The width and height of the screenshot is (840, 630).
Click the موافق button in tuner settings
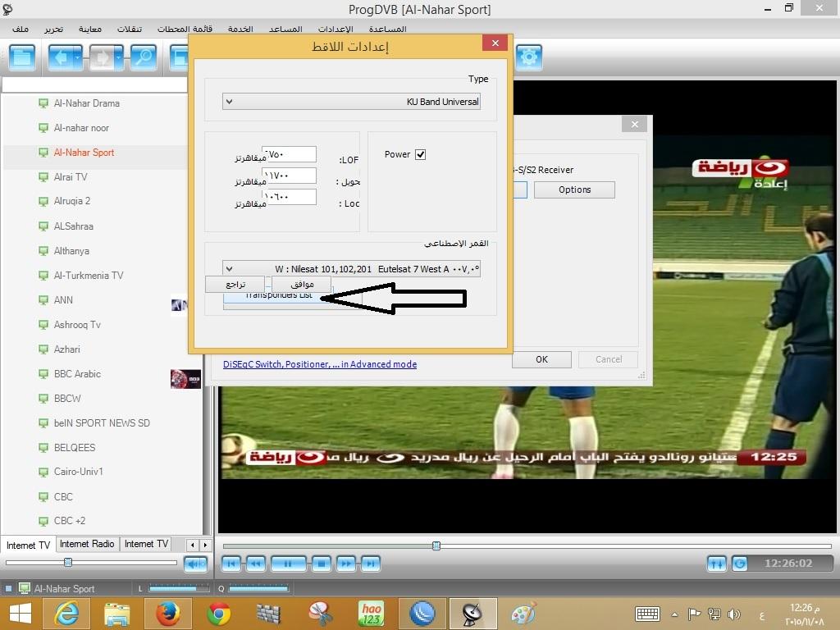pos(302,284)
